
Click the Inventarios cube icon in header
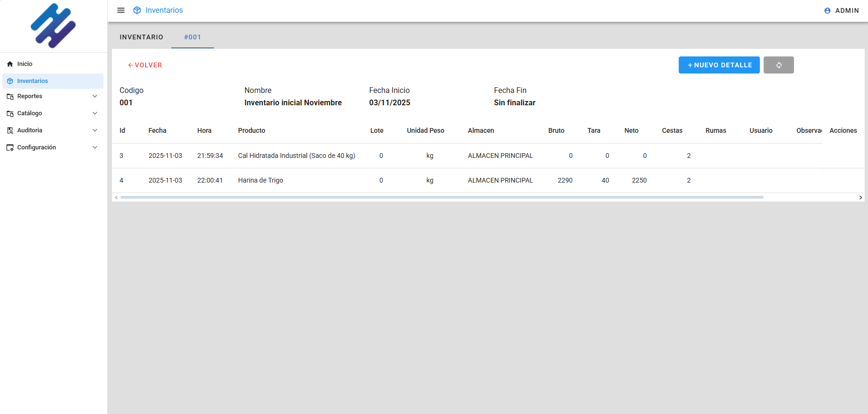[x=137, y=10]
